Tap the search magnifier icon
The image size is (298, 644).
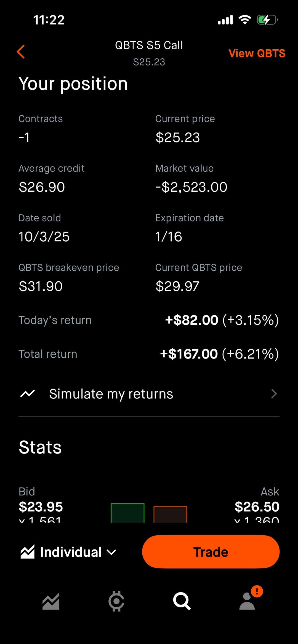tap(182, 601)
